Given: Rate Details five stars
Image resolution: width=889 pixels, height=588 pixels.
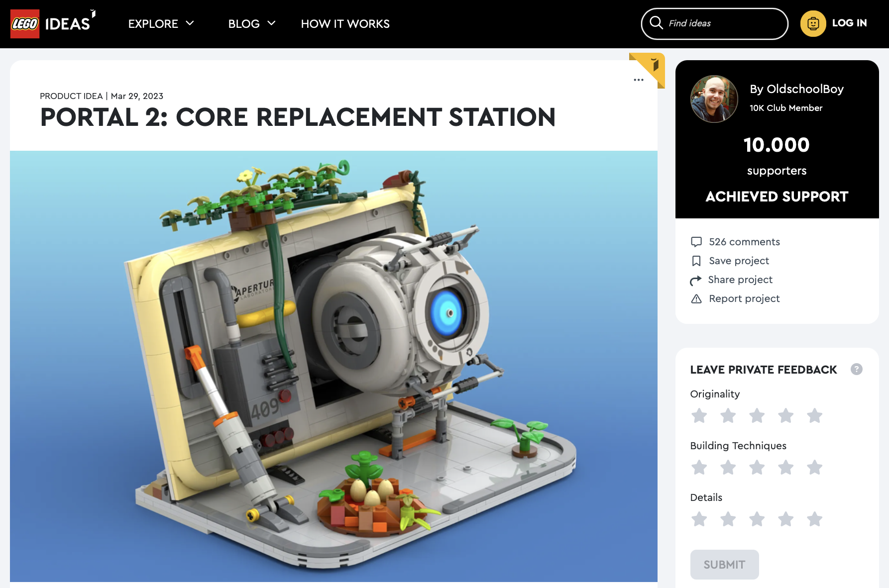Looking at the screenshot, I should pyautogui.click(x=815, y=519).
